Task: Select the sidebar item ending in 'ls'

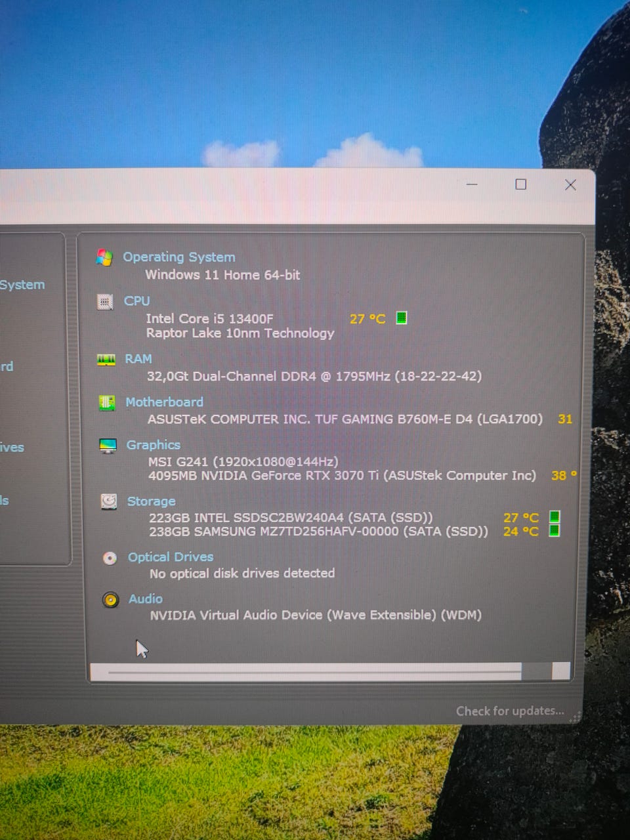Action: [5, 501]
